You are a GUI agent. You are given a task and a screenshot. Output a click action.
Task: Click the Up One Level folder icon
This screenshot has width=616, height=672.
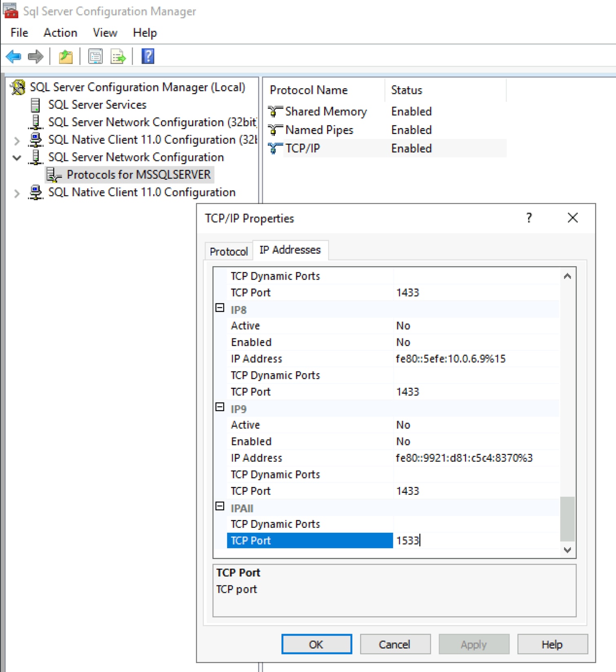(65, 56)
